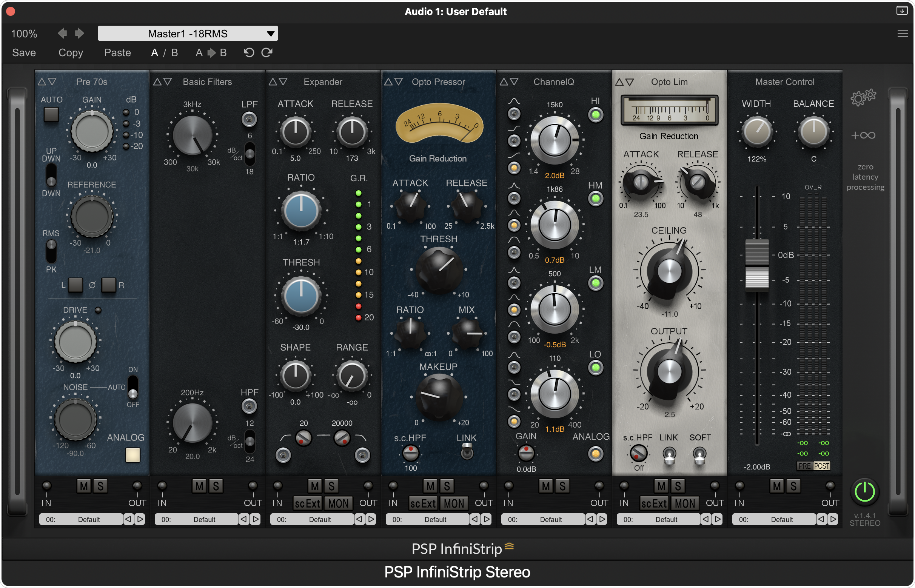Previous preset arrow in Pre 70s slot

click(x=128, y=519)
